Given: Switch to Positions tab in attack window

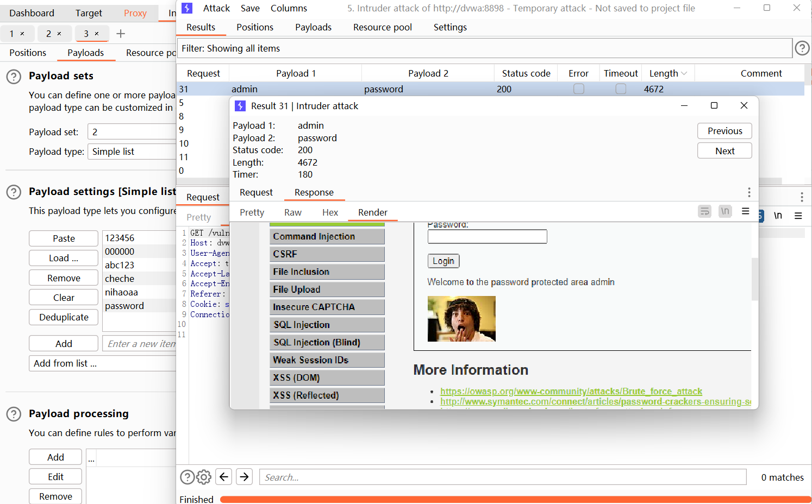Looking at the screenshot, I should [x=255, y=27].
